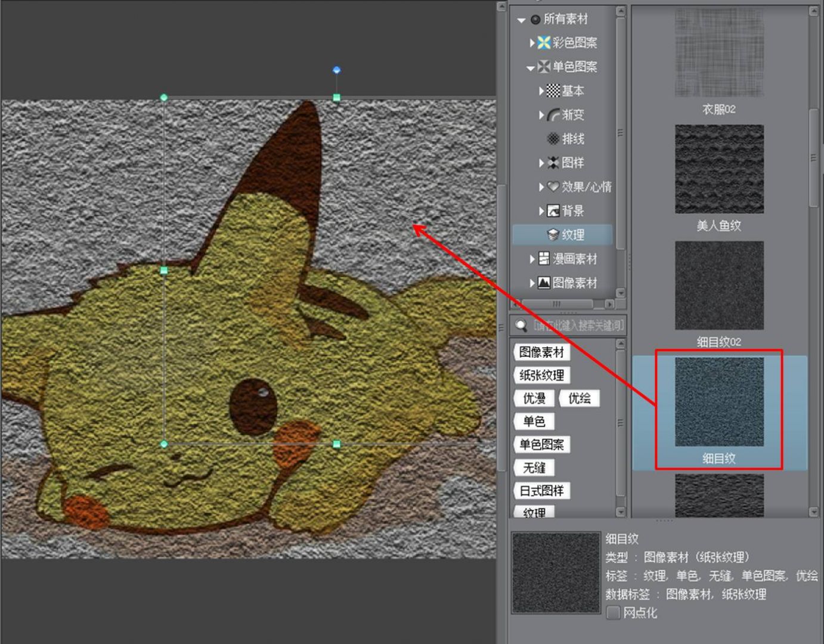This screenshot has height=644, width=824.
Task: Expand the 效果/心情 category
Action: coord(541,187)
